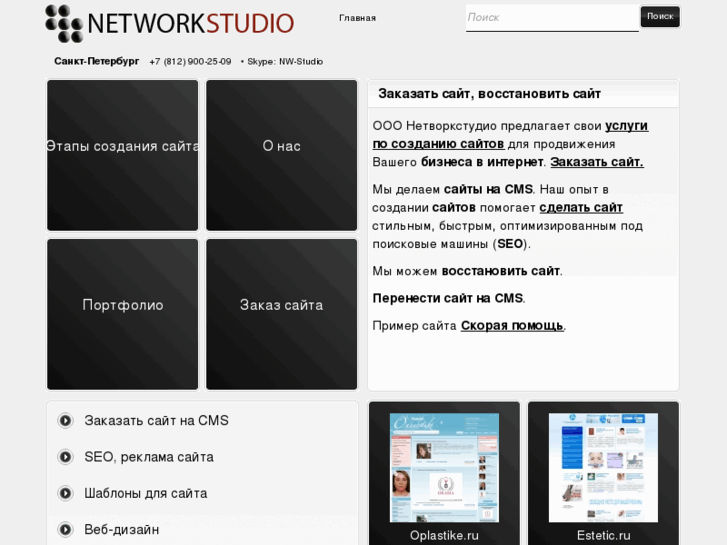Click arrow icon beside Шаблоны для сайта
Screen dimensions: 727x545
coord(66,493)
